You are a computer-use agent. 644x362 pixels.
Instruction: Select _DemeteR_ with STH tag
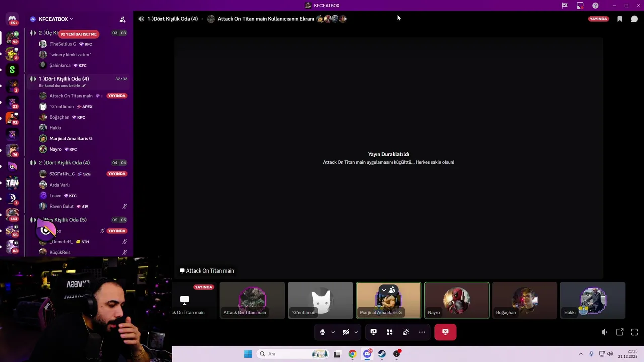(61, 242)
